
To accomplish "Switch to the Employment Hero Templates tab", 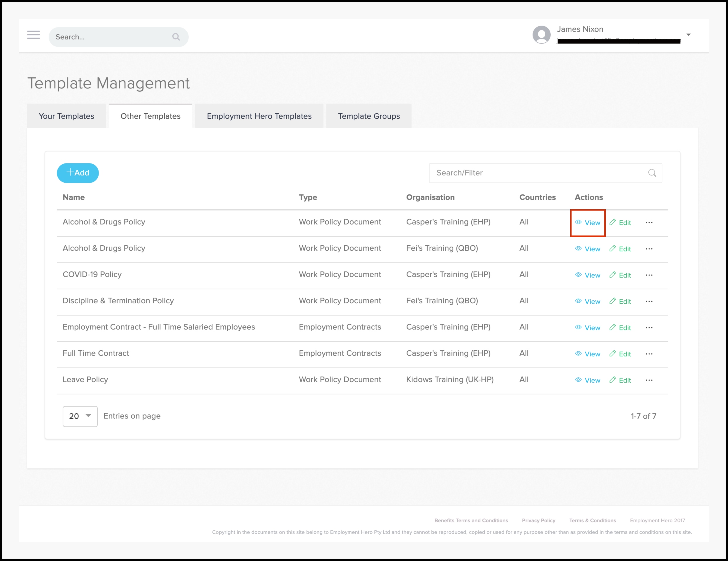I will pyautogui.click(x=259, y=116).
